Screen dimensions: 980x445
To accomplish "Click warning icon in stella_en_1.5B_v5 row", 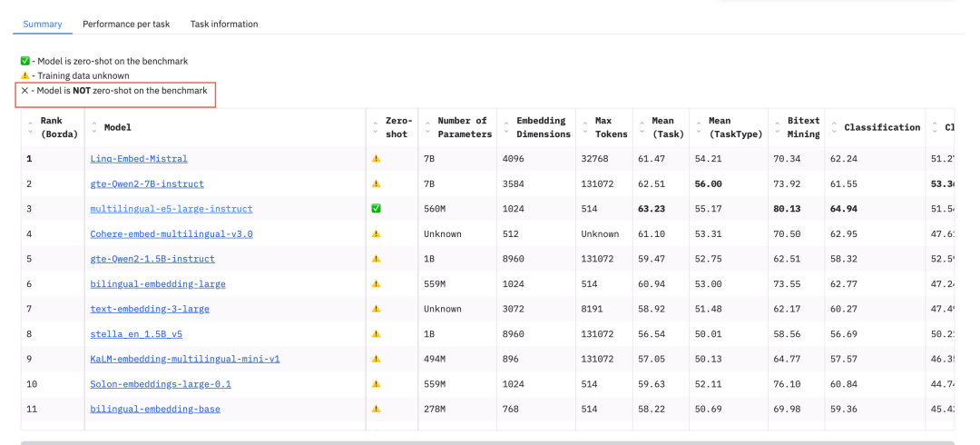I will click(376, 334).
